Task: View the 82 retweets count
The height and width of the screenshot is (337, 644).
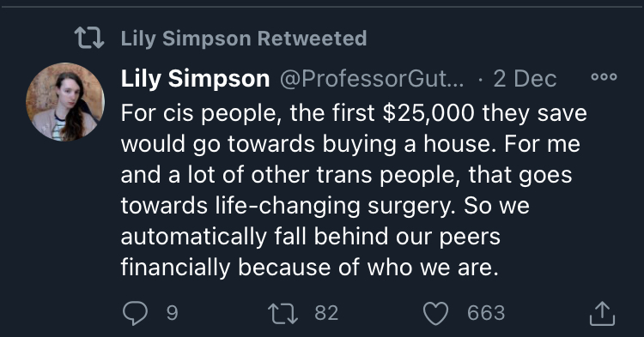Action: click(x=326, y=313)
